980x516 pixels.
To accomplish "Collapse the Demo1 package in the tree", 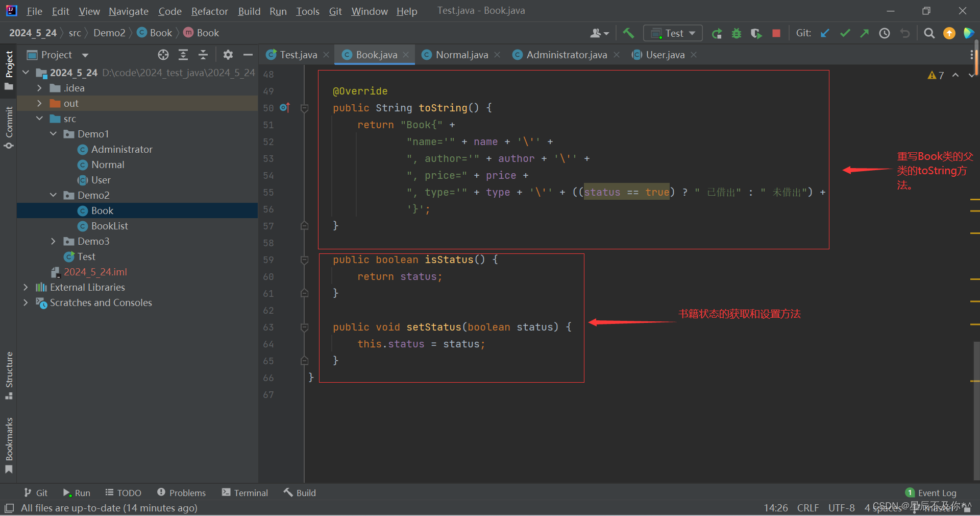I will [54, 134].
